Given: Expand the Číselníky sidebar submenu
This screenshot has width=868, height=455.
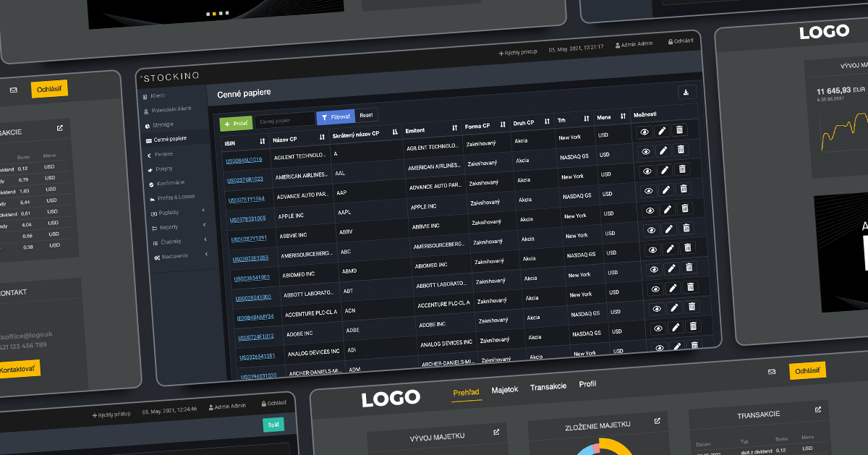Looking at the screenshot, I should 205,239.
